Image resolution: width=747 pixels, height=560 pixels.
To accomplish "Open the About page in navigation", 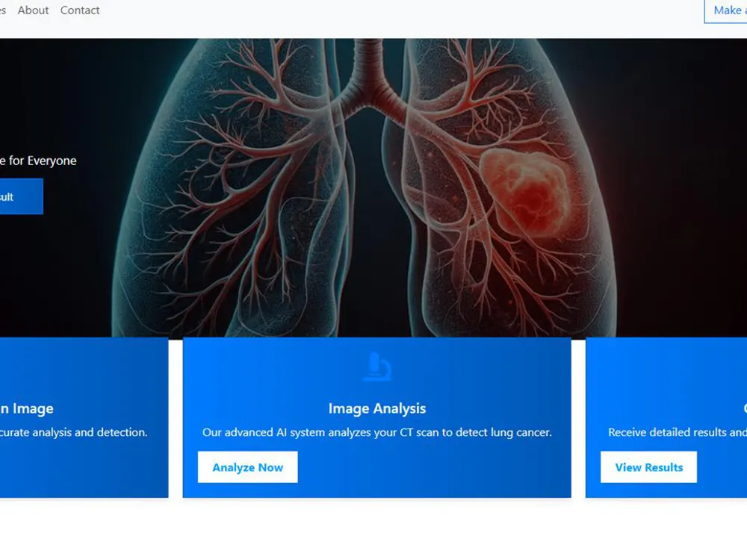I will pos(33,10).
